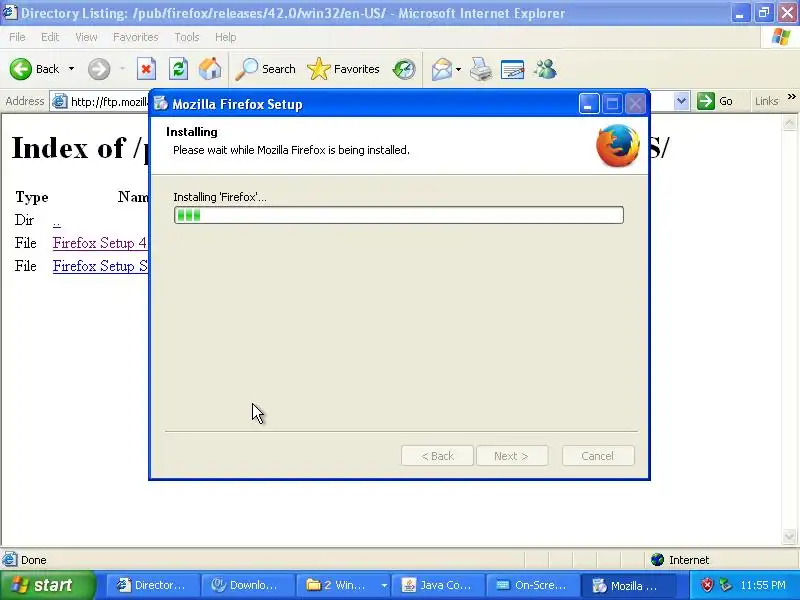Expand the Address bar dropdown arrow
The height and width of the screenshot is (600, 800).
(682, 101)
